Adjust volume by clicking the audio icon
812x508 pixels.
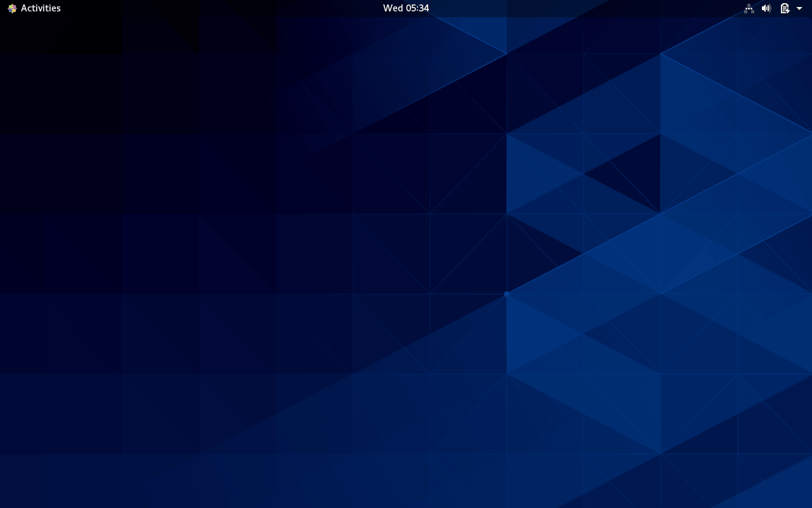(766, 8)
